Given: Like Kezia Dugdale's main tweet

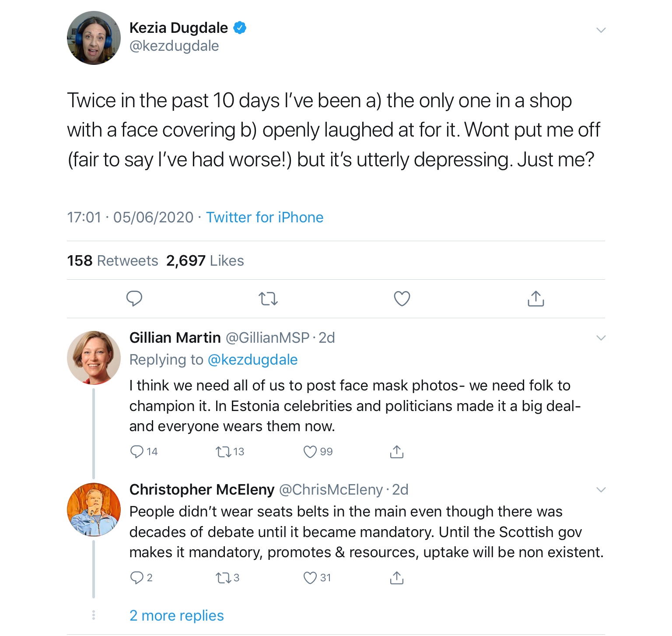Looking at the screenshot, I should (402, 299).
